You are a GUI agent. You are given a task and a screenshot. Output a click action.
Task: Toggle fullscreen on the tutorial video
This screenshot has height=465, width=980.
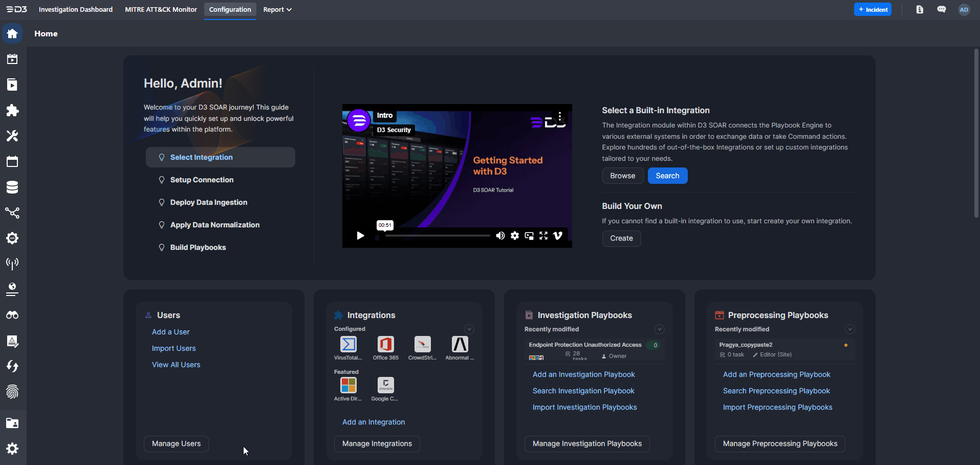543,236
